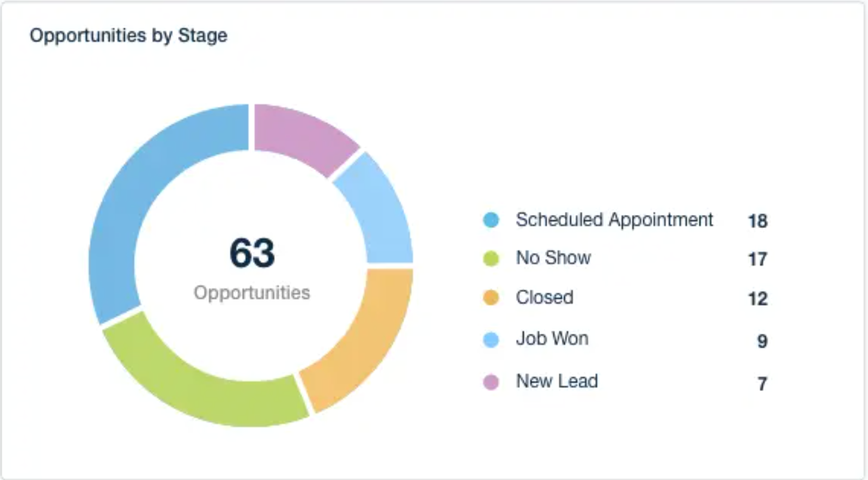Select the Scheduled Appointment legend label
This screenshot has height=480, width=868.
click(x=614, y=220)
